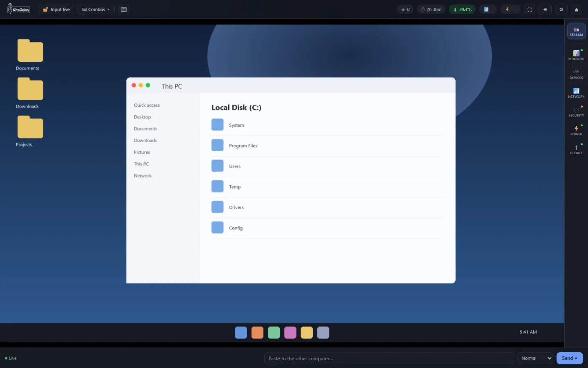Viewport: 588px width, 368px height.
Task: Open the Drivers folder row
Action: 327,207
